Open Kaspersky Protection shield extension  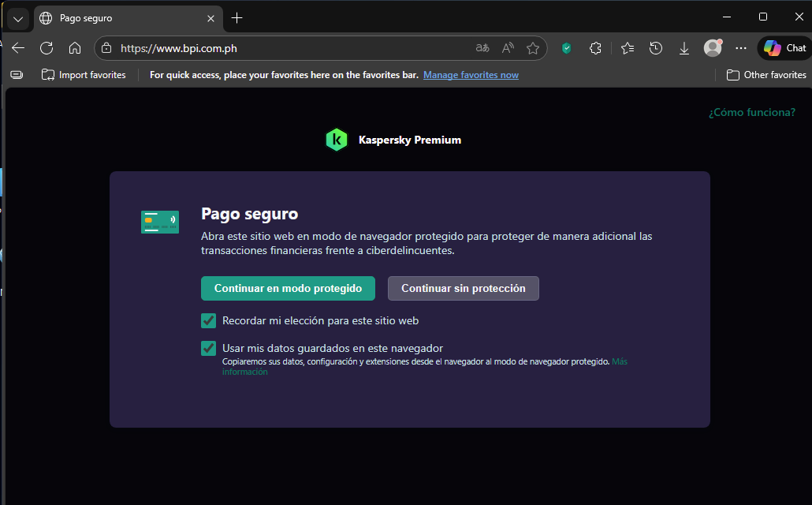point(567,48)
